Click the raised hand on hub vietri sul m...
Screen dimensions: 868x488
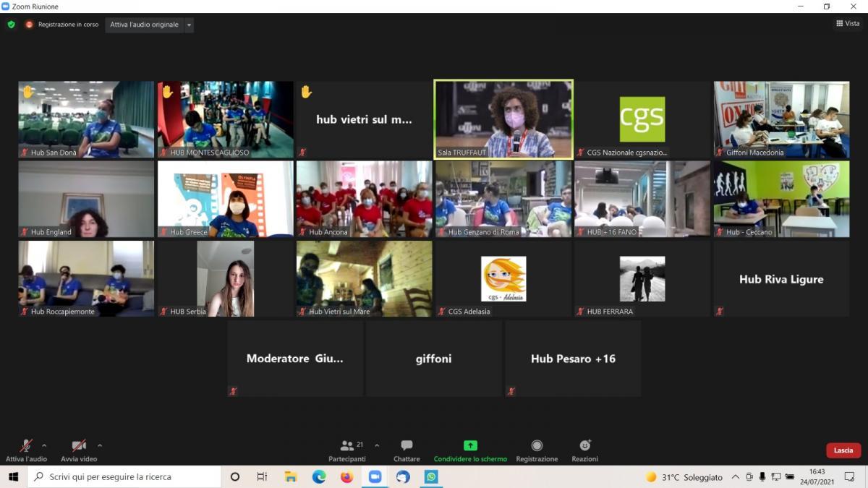click(306, 92)
